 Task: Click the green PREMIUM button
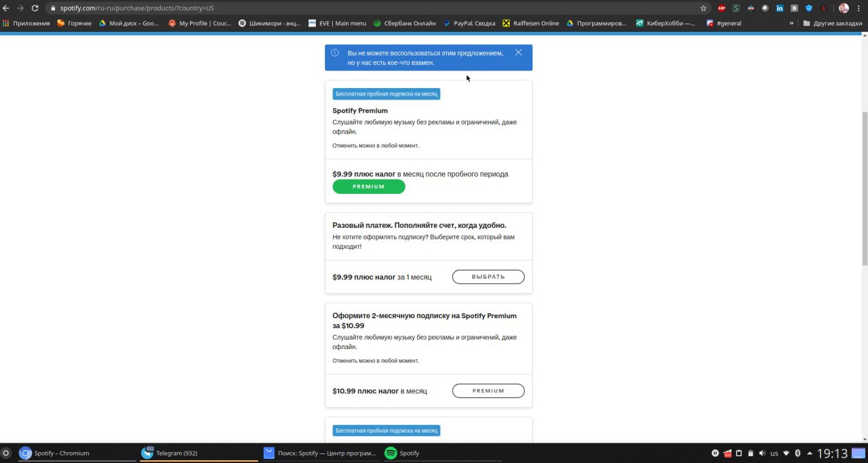[x=369, y=186]
